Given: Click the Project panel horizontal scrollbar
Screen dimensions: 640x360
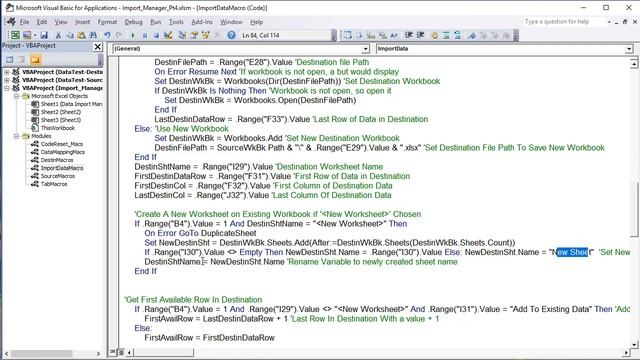Looking at the screenshot, I should click(x=52, y=353).
